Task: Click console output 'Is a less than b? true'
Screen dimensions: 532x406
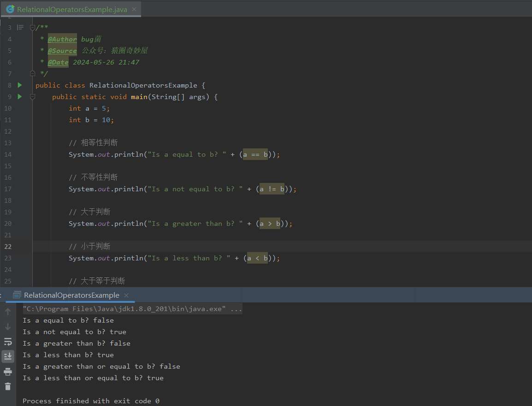Action: pyautogui.click(x=68, y=355)
